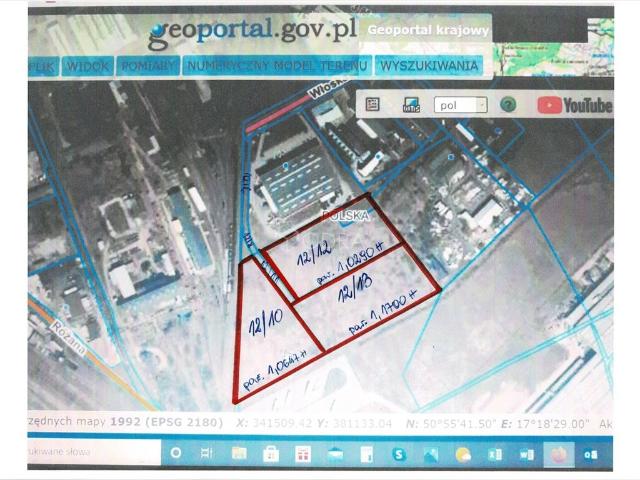The height and width of the screenshot is (480, 640).
Task: Open File Explorer from the taskbar
Action: click(240, 453)
